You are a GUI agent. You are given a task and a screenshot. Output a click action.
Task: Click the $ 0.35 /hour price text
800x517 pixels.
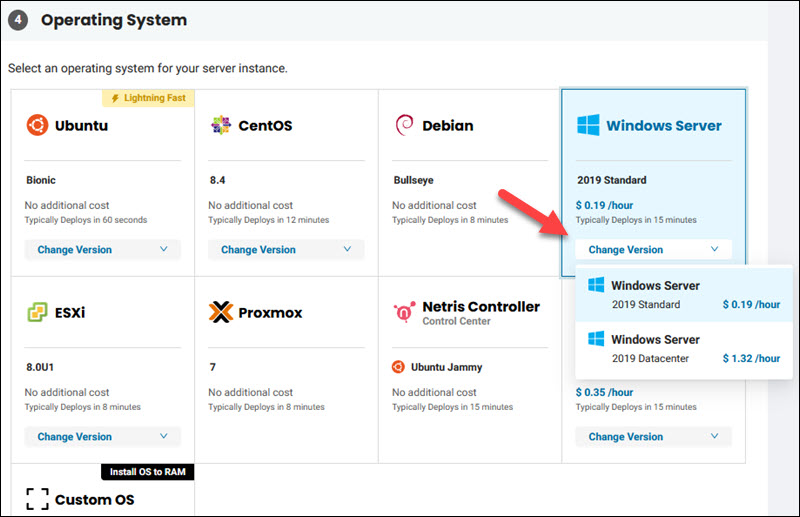[604, 392]
